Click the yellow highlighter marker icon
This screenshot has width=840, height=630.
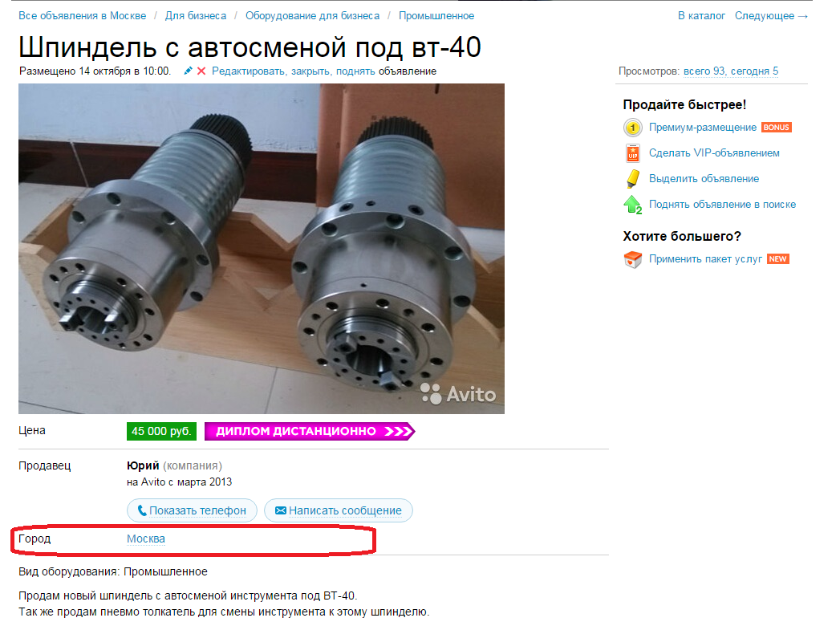pos(633,179)
